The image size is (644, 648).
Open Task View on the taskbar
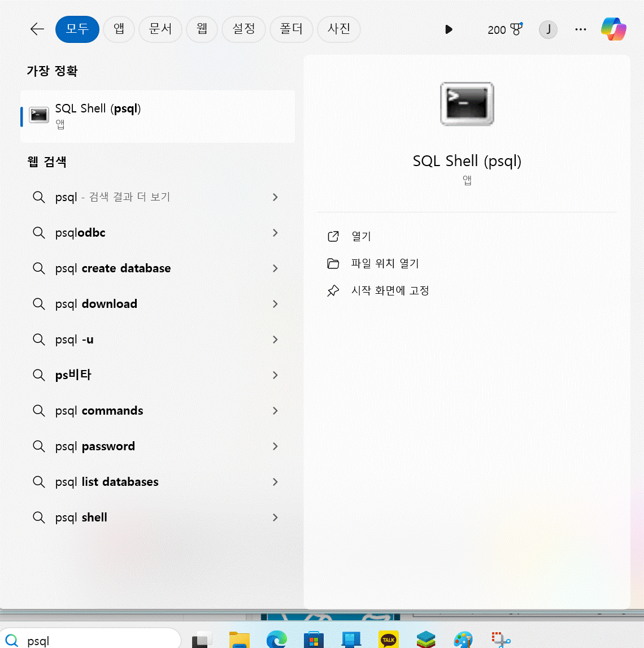(202, 640)
